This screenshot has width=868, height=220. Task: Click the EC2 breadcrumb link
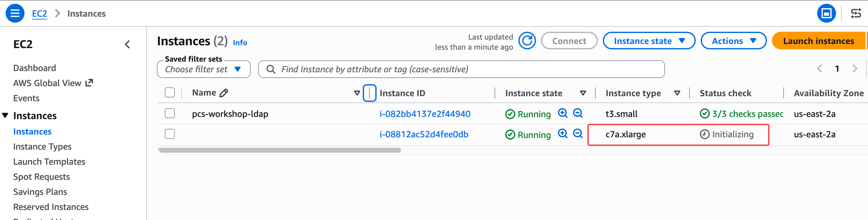(x=40, y=14)
